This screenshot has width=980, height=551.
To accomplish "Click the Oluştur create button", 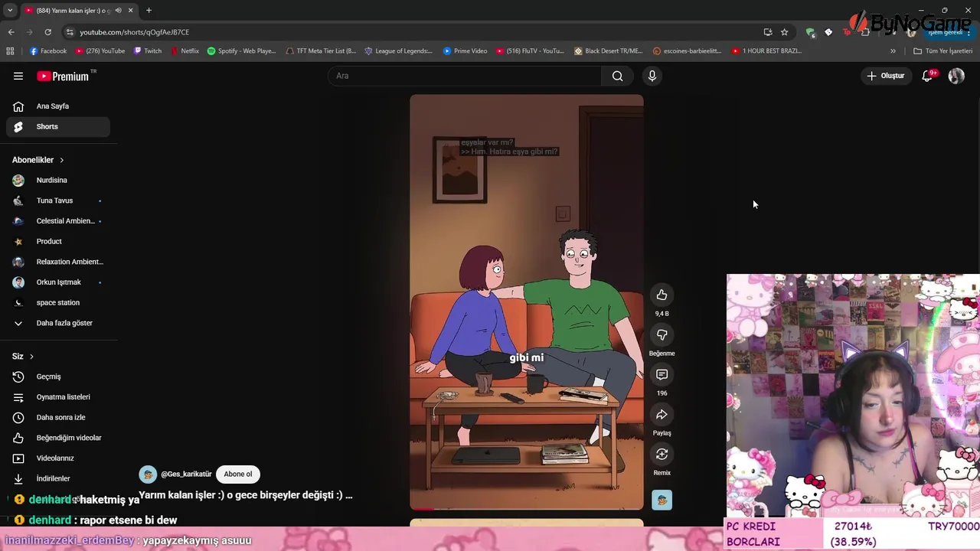I will point(885,76).
